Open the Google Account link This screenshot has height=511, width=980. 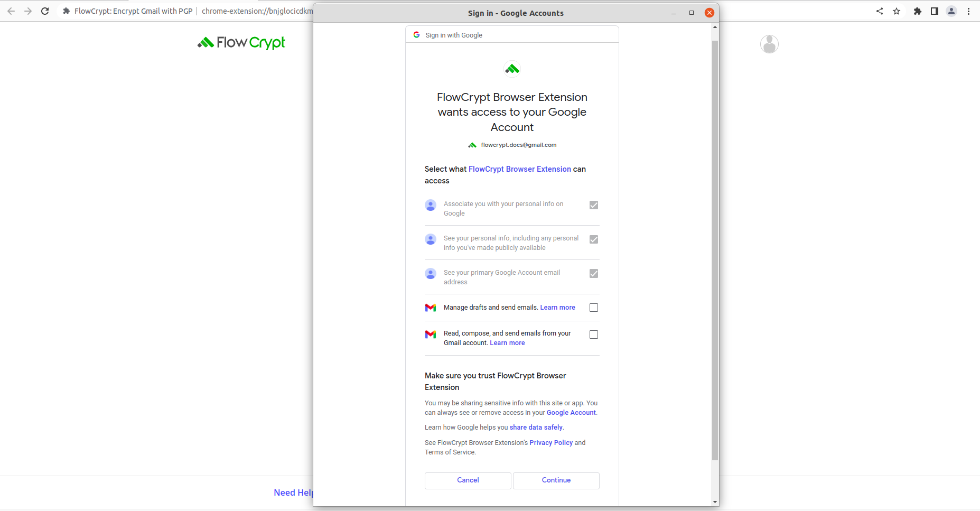click(571, 413)
